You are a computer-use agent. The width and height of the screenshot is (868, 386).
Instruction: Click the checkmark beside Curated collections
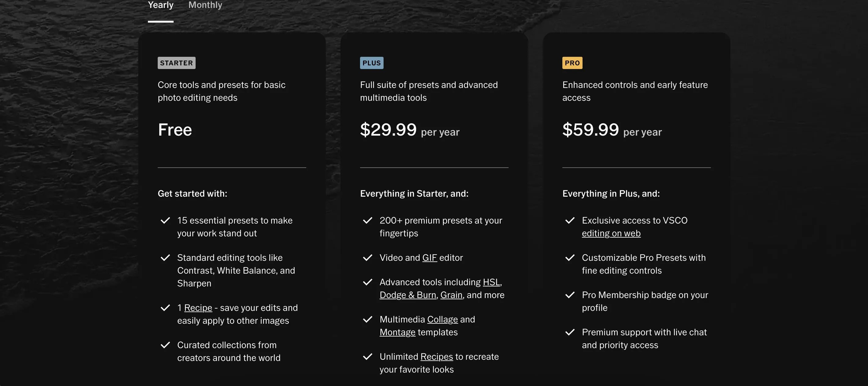coord(165,345)
